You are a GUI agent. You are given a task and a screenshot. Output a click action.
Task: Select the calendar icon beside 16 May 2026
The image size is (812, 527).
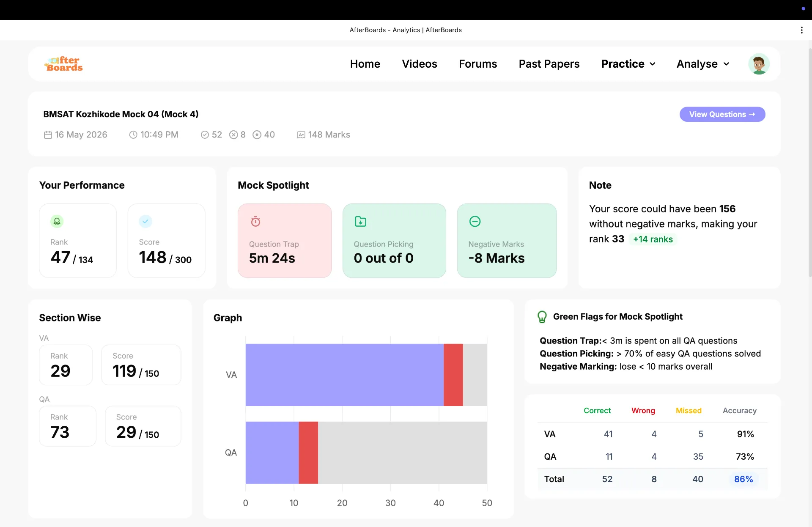pyautogui.click(x=48, y=134)
